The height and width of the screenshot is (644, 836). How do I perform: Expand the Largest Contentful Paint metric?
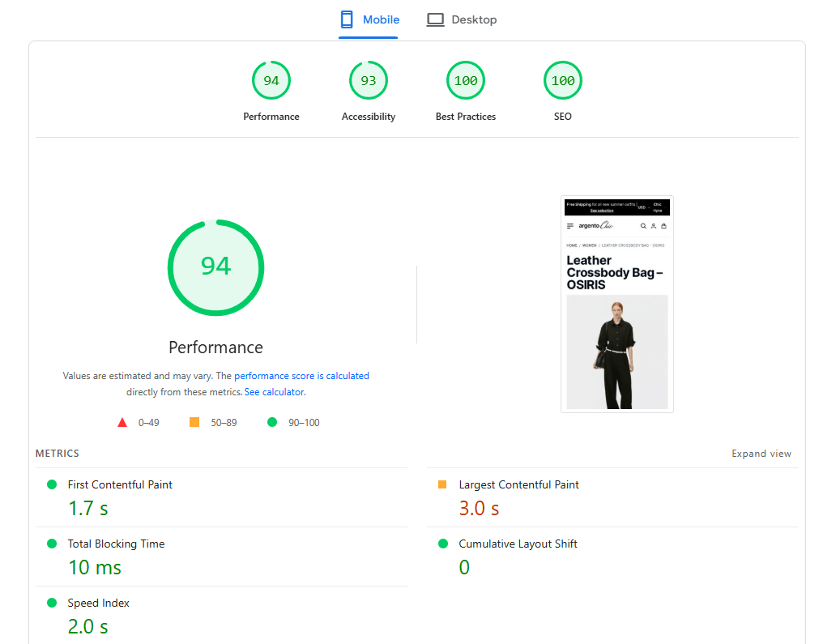tap(518, 484)
